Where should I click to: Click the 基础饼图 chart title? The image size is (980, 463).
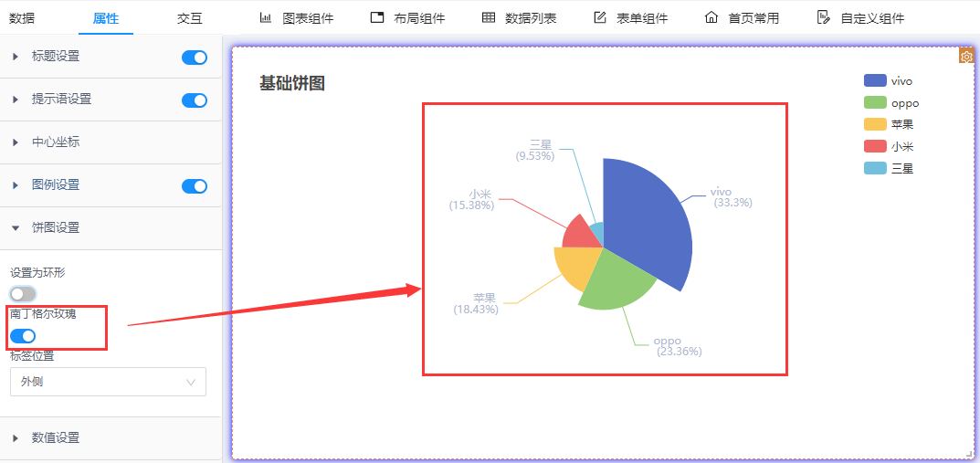292,83
